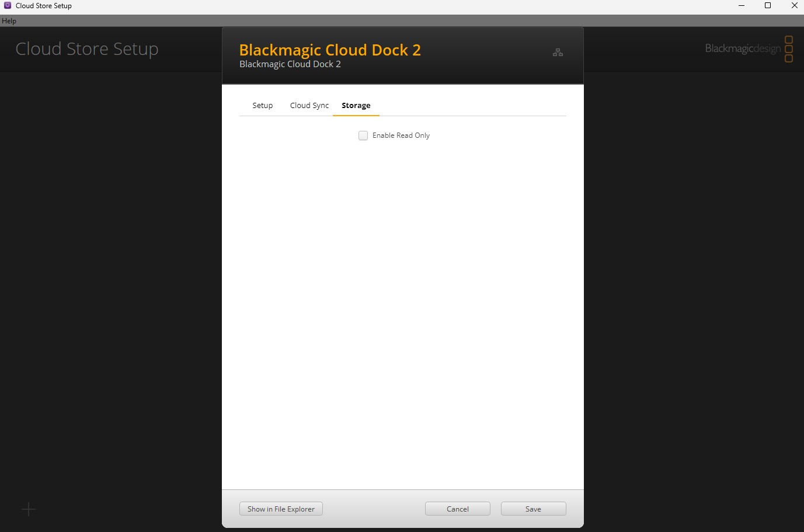804x532 pixels.
Task: Click the Blackmagicdesign logo
Action: click(x=749, y=48)
